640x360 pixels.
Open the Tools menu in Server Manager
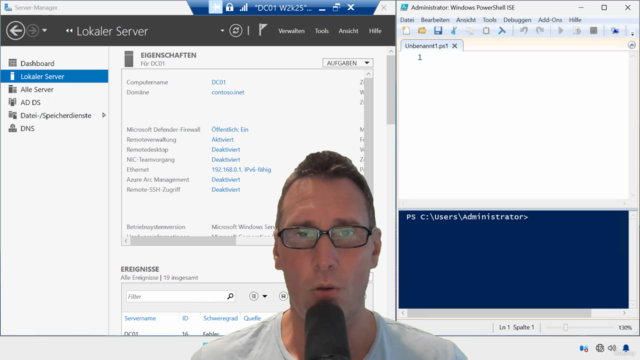pyautogui.click(x=322, y=31)
